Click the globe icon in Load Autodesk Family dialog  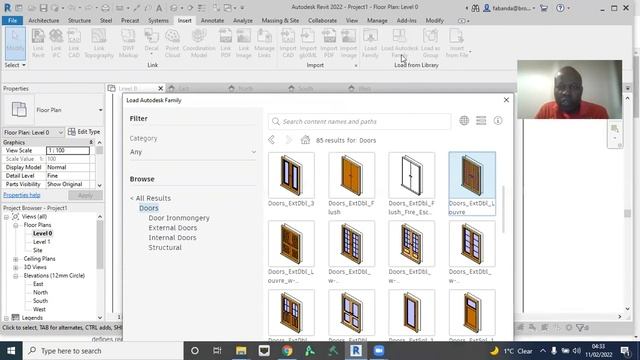464,120
